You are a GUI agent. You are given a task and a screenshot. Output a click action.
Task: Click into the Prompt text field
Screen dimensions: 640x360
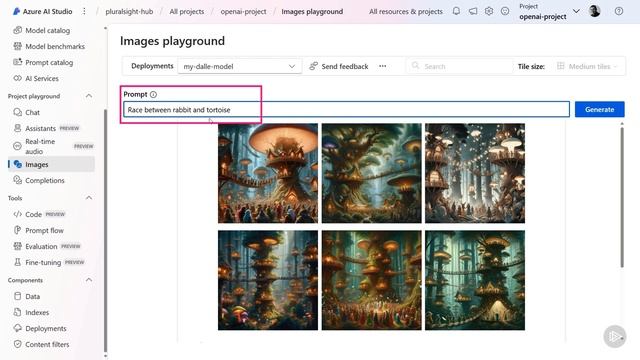[x=346, y=109]
